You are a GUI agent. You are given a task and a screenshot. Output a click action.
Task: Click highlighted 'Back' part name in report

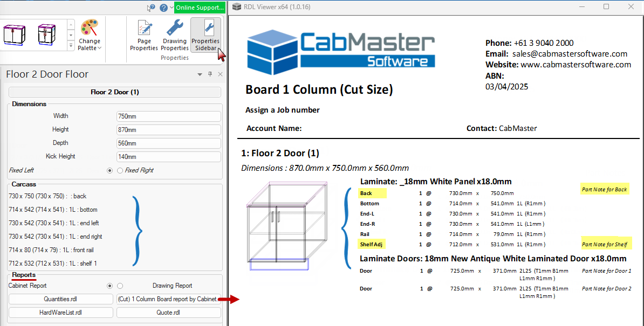[x=366, y=193]
